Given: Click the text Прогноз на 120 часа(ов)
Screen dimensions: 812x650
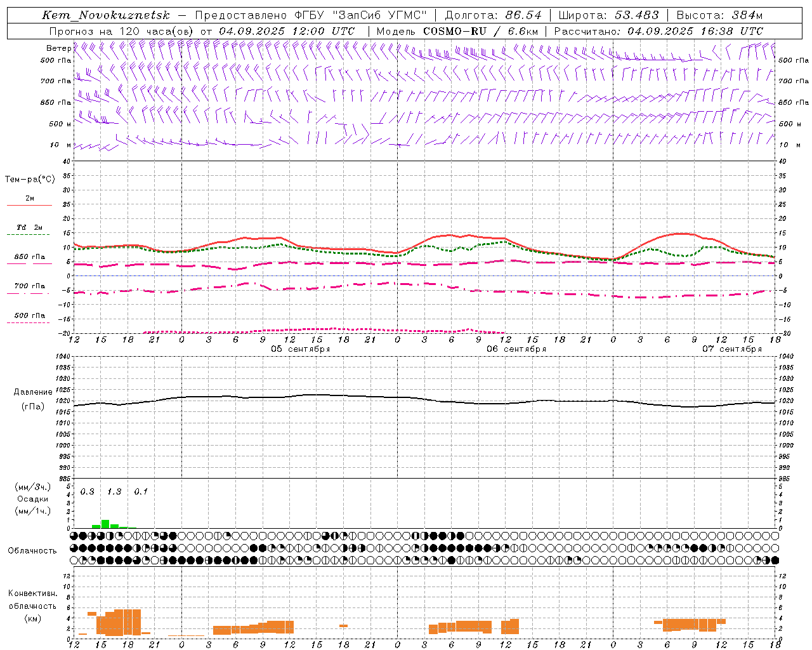Looking at the screenshot, I should [x=122, y=31].
